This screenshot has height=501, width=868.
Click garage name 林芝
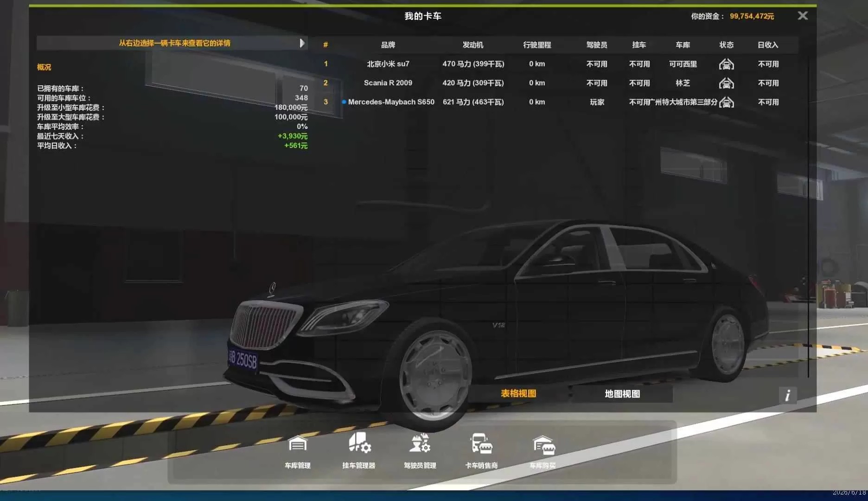coord(683,83)
